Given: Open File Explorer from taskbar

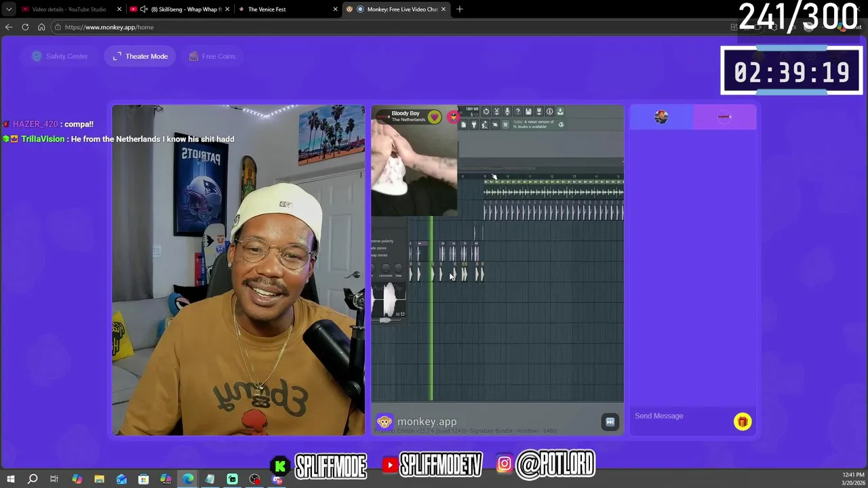Looking at the screenshot, I should click(x=99, y=479).
